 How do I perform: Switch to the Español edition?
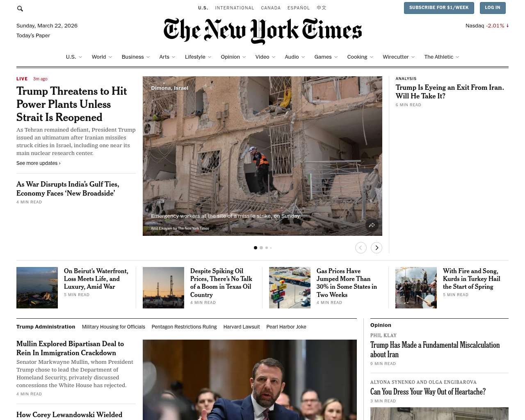[299, 8]
